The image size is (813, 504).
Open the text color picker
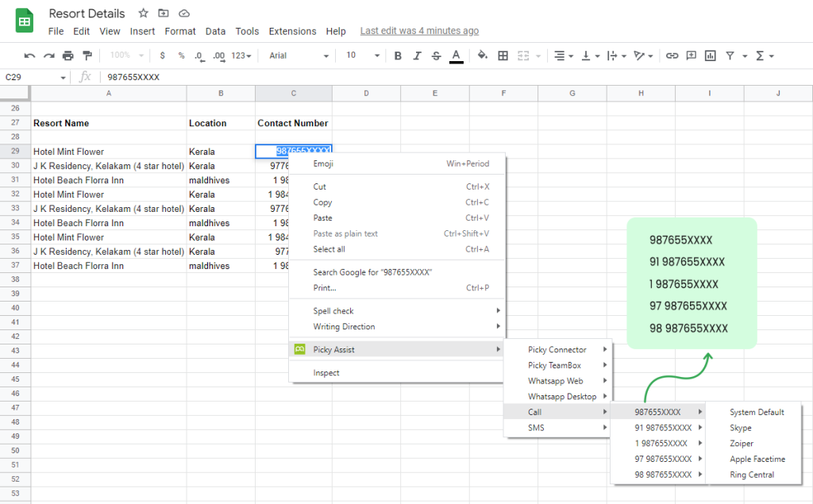[457, 56]
